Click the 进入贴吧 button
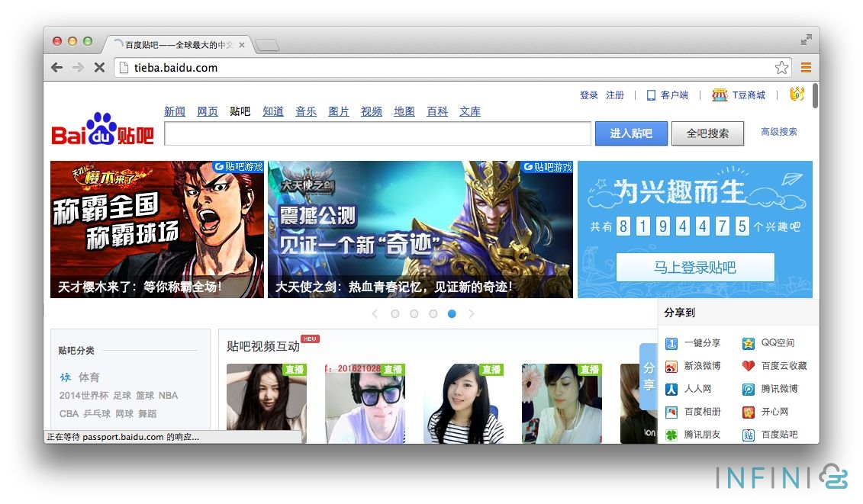The height and width of the screenshot is (504, 863). coord(631,133)
